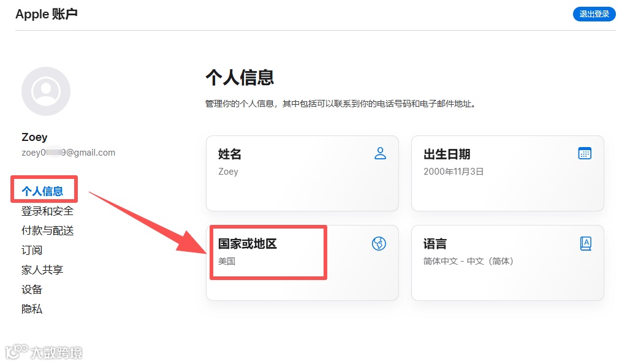The width and height of the screenshot is (630, 364).
Task: Open the 姓名 card
Action: tap(302, 173)
